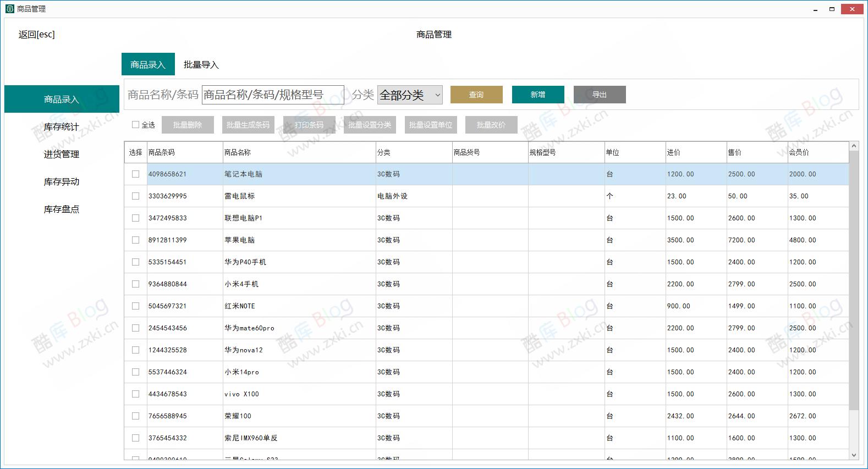
Task: Check the row for 小米14pro
Action: coord(135,372)
